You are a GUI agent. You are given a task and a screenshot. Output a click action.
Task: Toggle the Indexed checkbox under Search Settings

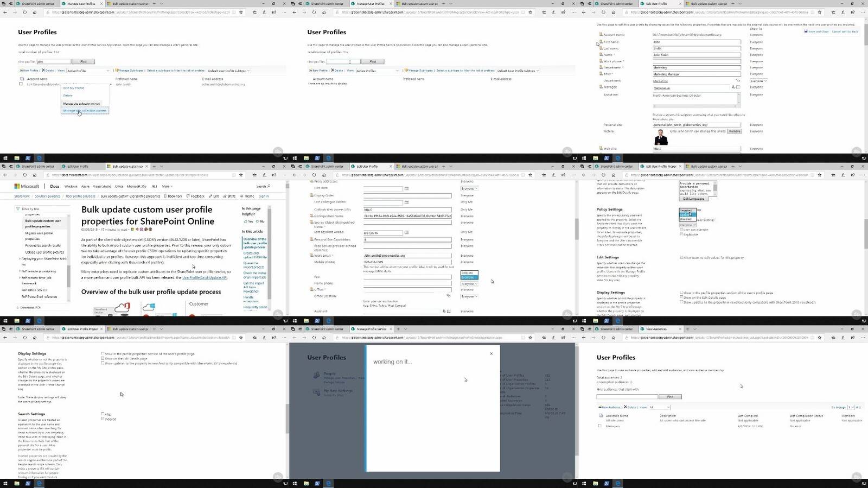click(x=103, y=419)
